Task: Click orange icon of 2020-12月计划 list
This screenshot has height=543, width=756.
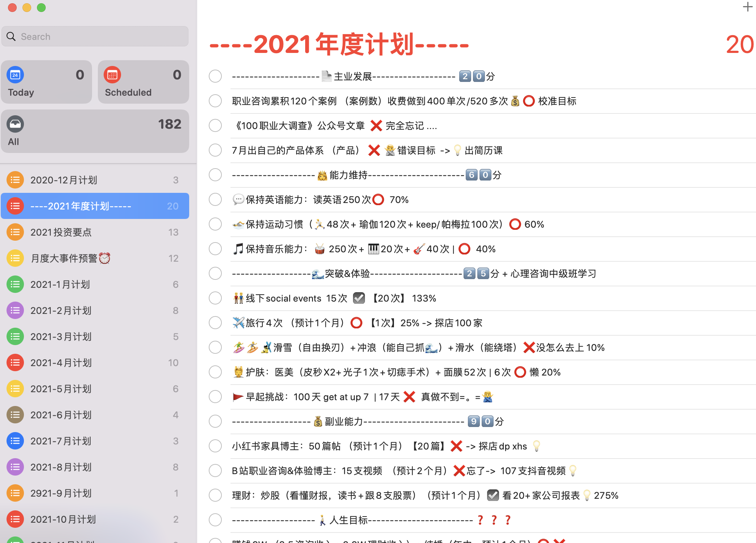Action: click(x=15, y=180)
